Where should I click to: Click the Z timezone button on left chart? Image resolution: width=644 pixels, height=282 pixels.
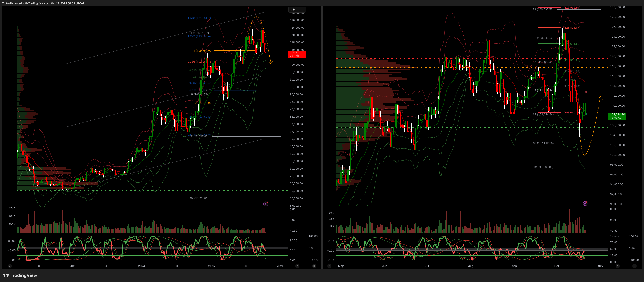(10, 266)
